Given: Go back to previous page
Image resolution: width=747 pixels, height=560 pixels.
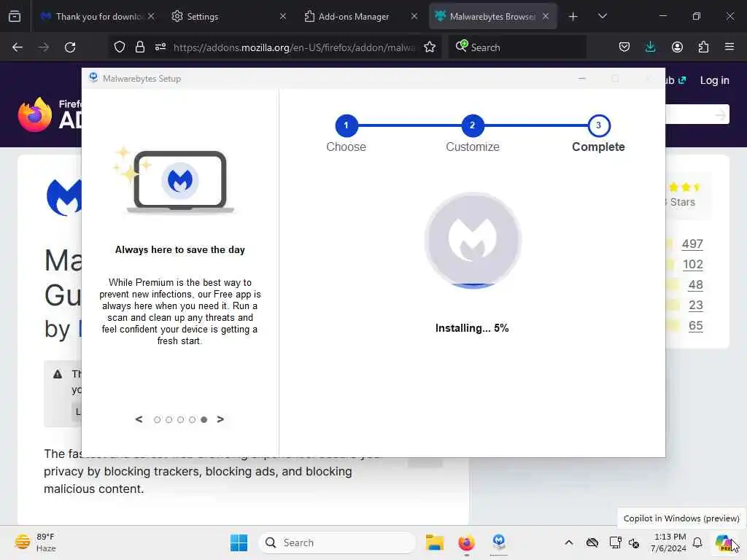Looking at the screenshot, I should coord(18,47).
